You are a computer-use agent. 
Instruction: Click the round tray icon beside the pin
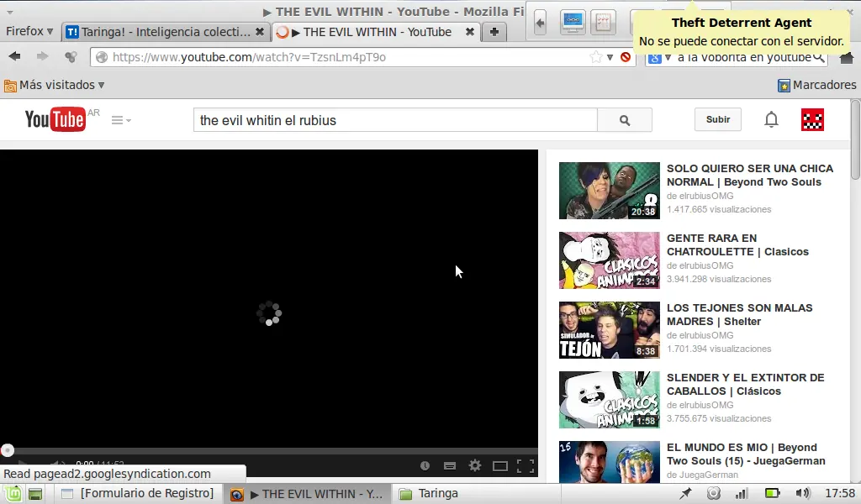(x=713, y=494)
